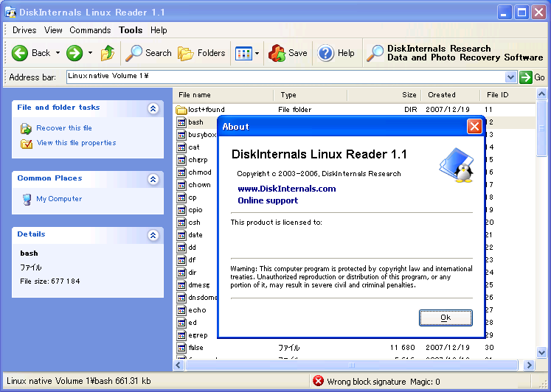Select the dmesg file icon
The image size is (551, 392).
[x=181, y=285]
